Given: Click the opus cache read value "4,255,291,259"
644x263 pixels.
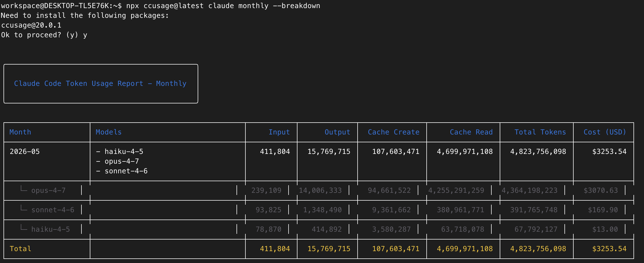Looking at the screenshot, I should click(456, 190).
